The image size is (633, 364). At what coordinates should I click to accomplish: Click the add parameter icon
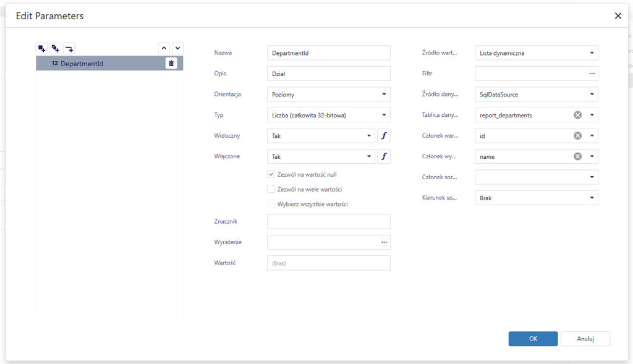[41, 48]
